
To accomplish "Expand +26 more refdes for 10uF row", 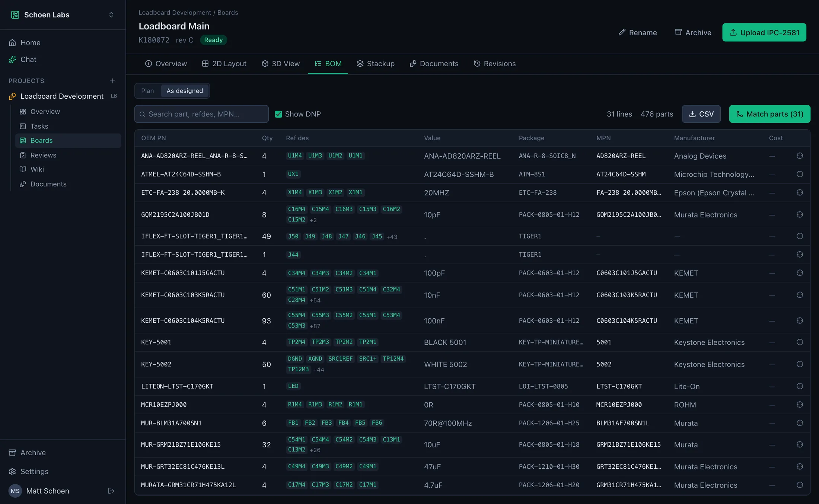I will click(x=315, y=450).
